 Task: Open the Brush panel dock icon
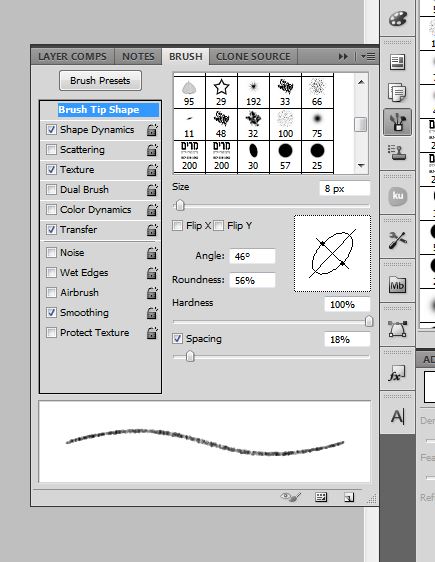click(x=397, y=122)
